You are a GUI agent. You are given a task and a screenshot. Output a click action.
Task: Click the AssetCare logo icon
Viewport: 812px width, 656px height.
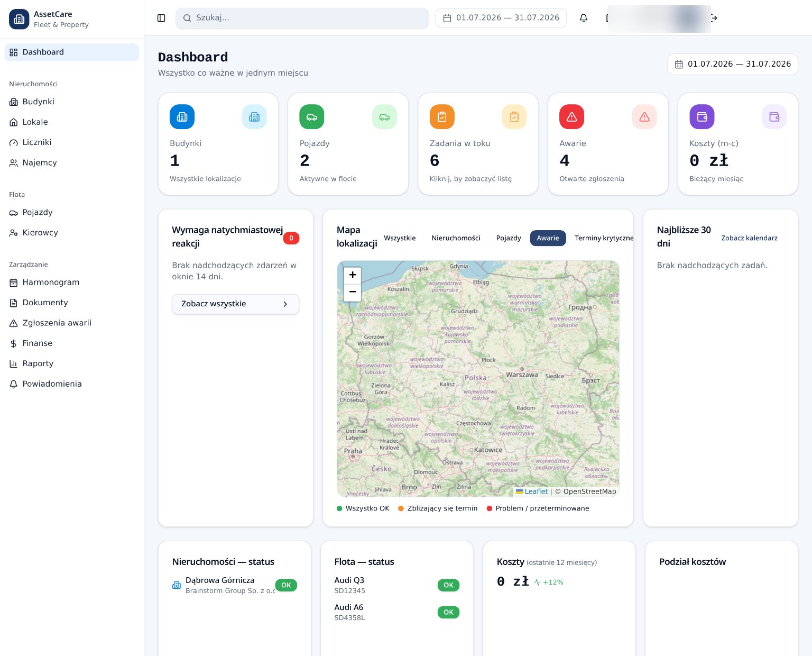pyautogui.click(x=19, y=19)
